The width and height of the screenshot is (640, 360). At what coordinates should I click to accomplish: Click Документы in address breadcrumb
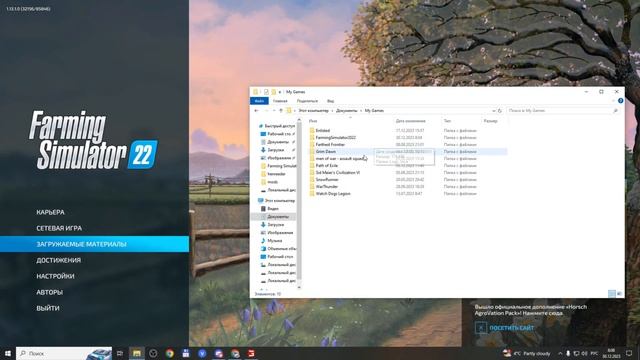(347, 111)
